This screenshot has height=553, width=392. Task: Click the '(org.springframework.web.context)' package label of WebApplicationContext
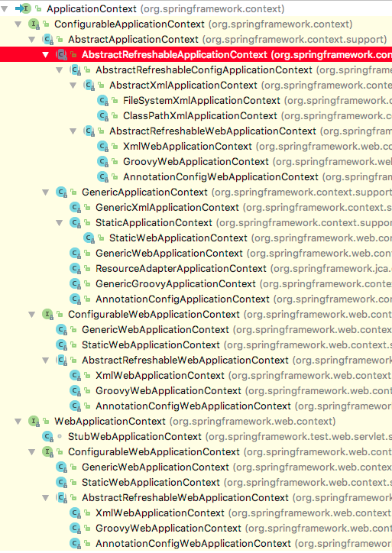(253, 421)
